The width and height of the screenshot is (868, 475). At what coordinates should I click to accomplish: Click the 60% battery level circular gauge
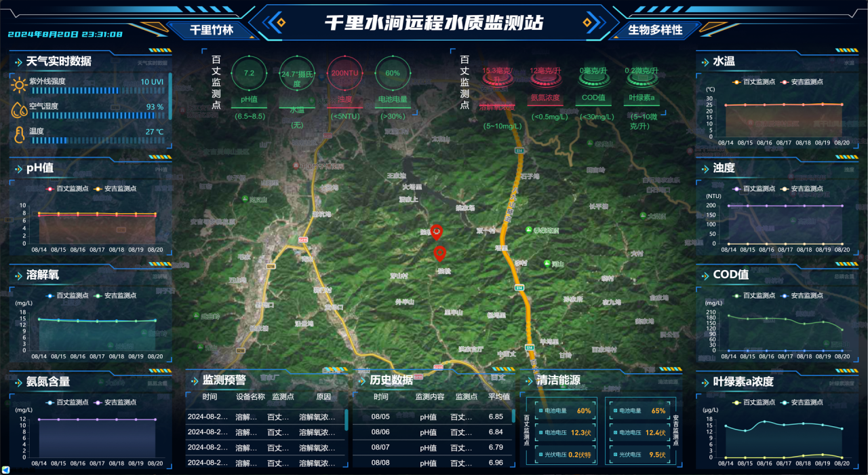click(x=393, y=73)
